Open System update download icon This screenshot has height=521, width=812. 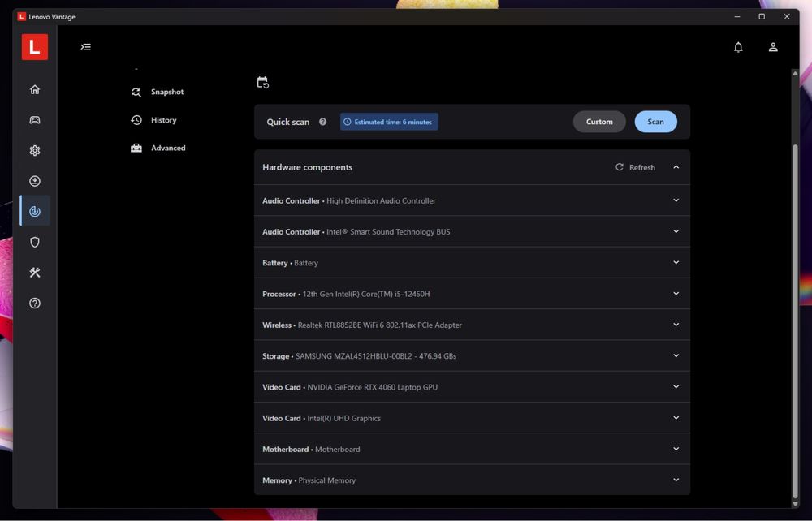tap(35, 181)
